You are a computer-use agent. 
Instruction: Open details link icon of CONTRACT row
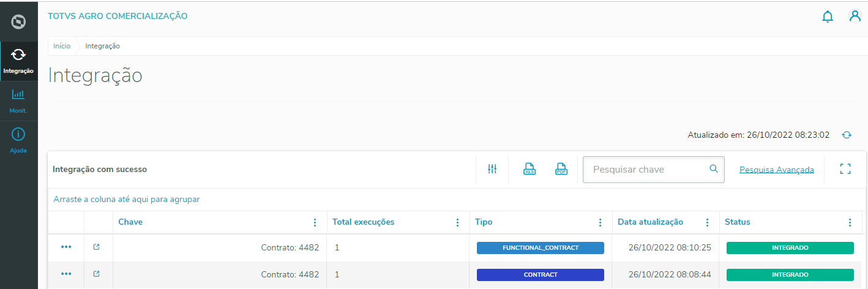pyautogui.click(x=96, y=274)
